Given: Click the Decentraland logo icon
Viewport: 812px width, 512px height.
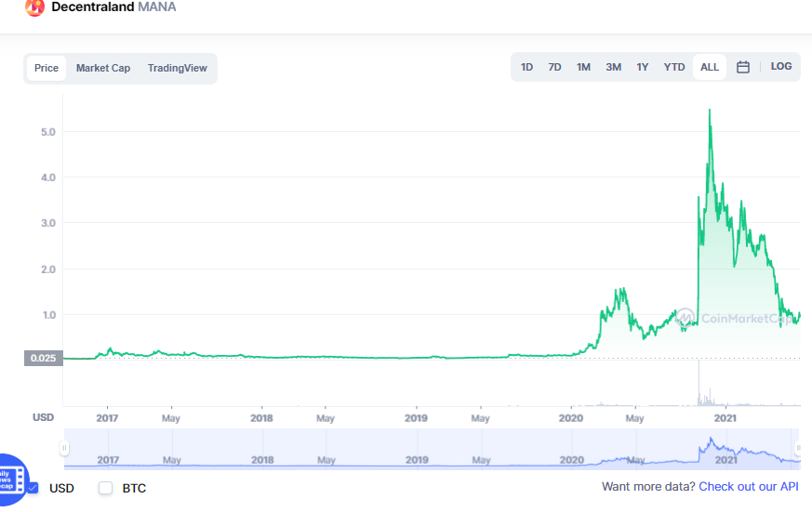Looking at the screenshot, I should click(x=34, y=7).
